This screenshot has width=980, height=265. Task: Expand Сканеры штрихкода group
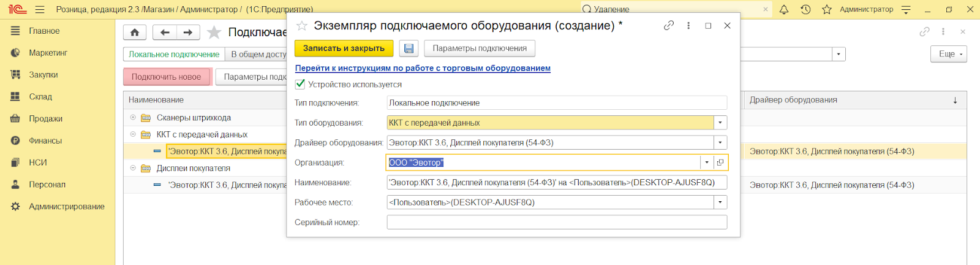[133, 117]
